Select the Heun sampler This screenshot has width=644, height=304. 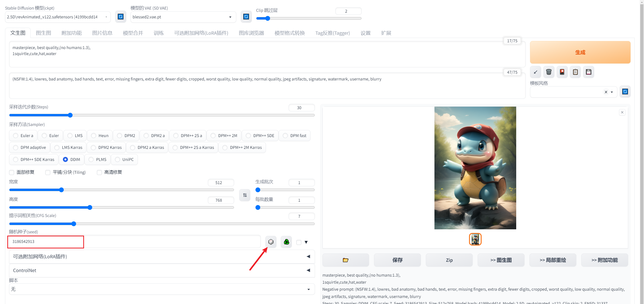click(x=100, y=136)
